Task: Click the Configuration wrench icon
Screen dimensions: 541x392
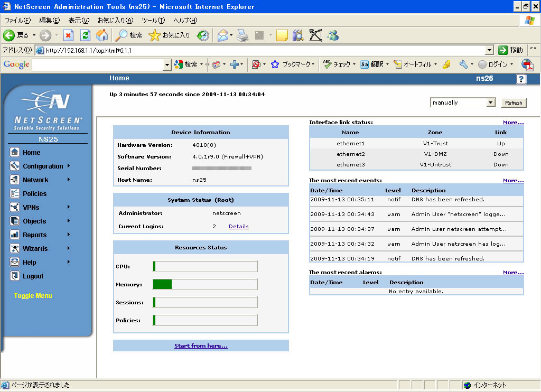Action: click(x=14, y=166)
